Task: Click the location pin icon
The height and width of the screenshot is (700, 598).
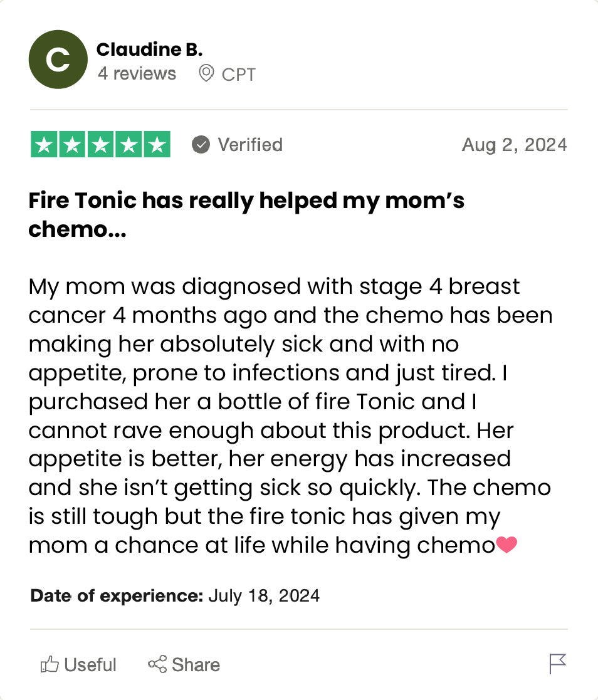Action: [206, 74]
